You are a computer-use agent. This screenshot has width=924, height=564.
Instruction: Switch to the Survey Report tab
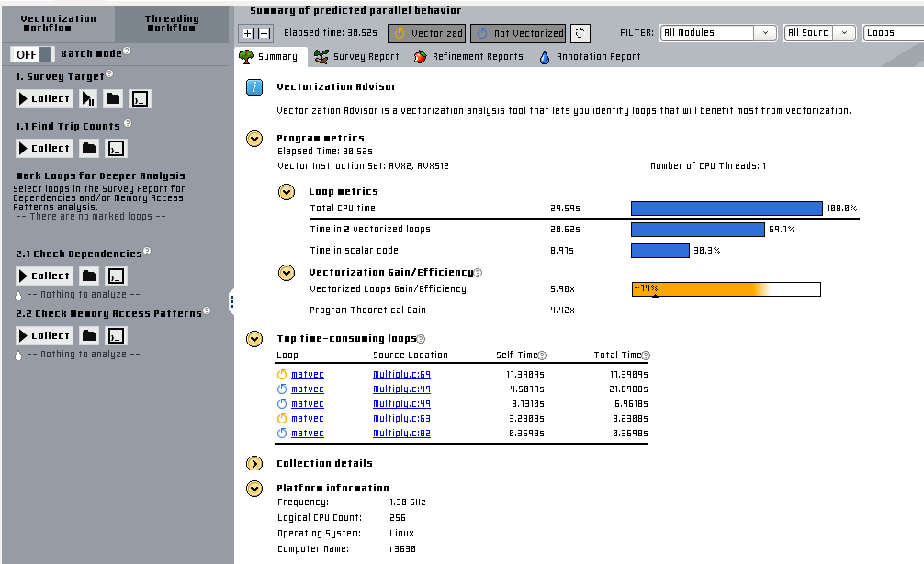(x=357, y=56)
